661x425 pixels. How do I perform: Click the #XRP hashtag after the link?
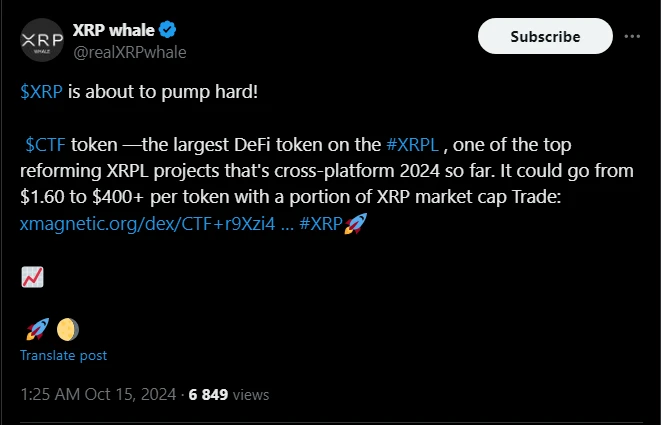click(320, 224)
